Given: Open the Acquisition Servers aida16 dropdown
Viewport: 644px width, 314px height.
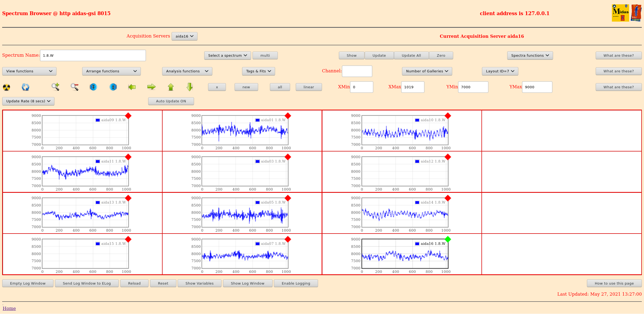Looking at the screenshot, I should 184,36.
